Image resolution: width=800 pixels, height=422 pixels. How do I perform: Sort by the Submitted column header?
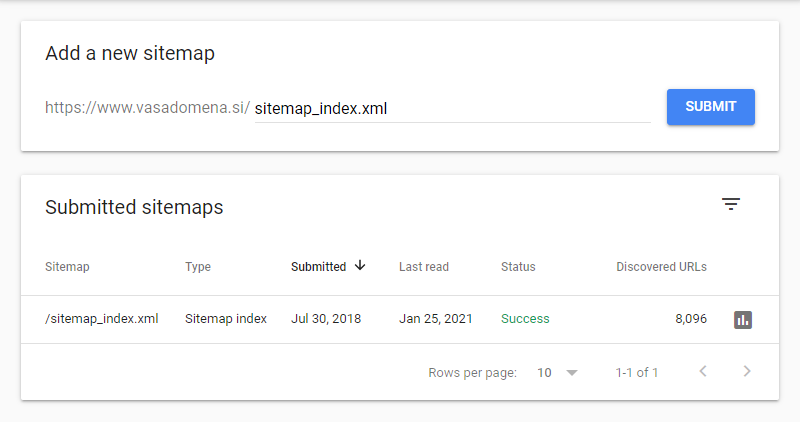click(x=318, y=267)
